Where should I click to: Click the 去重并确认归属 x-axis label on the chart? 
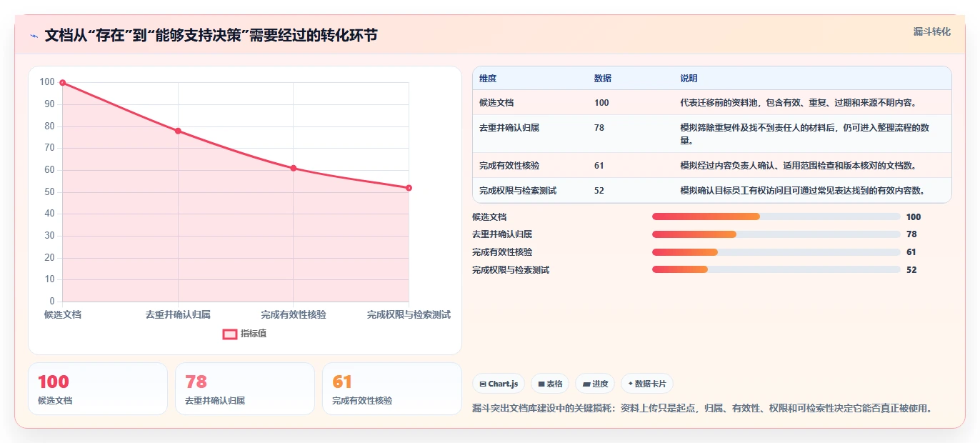(x=178, y=314)
